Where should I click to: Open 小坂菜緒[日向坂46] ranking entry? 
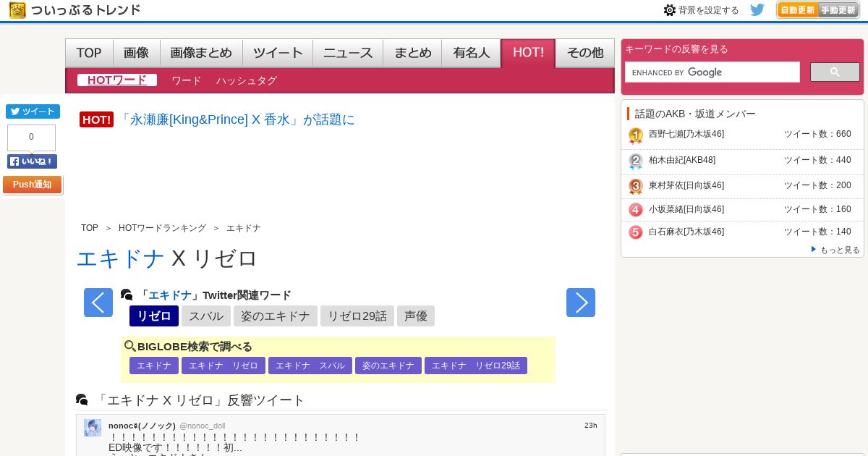coord(686,209)
